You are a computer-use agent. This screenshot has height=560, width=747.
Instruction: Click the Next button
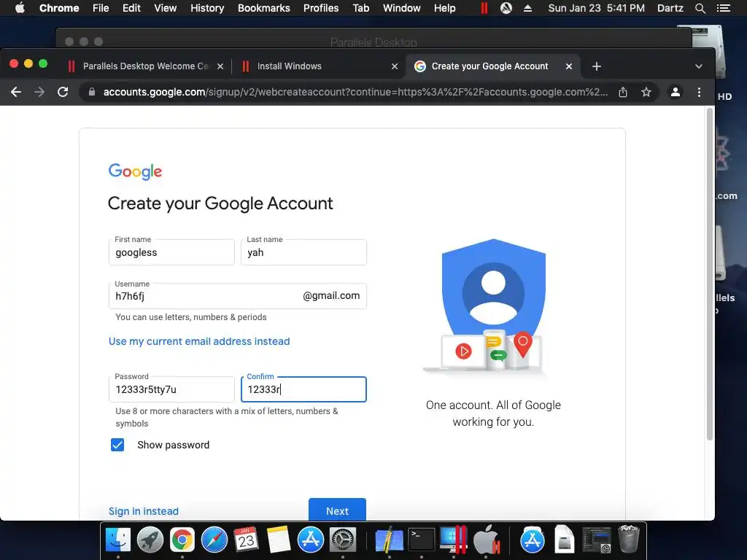click(x=337, y=510)
